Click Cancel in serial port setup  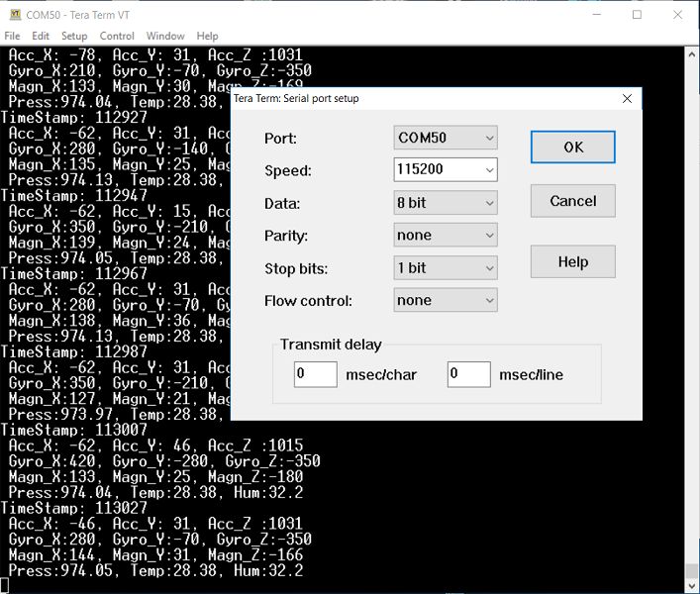(572, 201)
